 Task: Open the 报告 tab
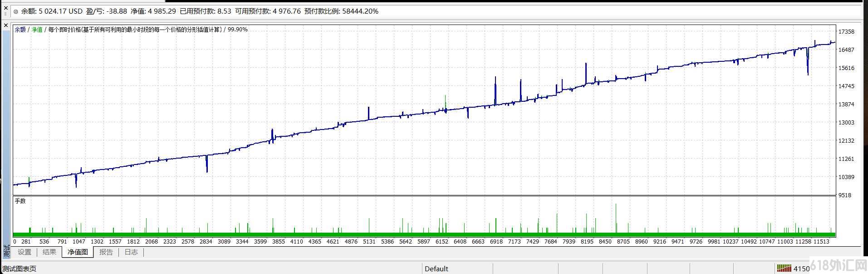pos(106,252)
